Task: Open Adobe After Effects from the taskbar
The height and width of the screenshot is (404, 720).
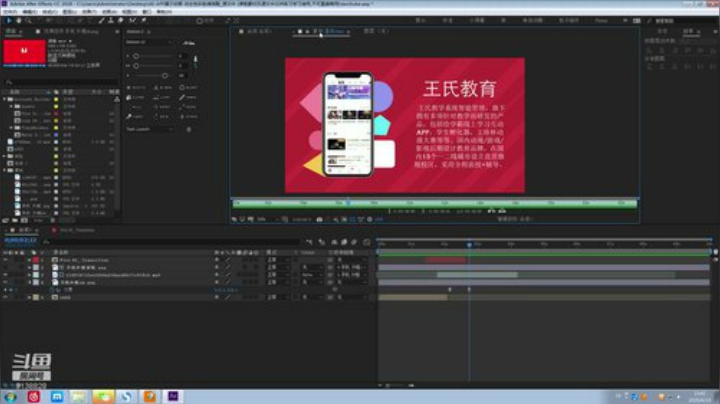Action: click(x=173, y=396)
